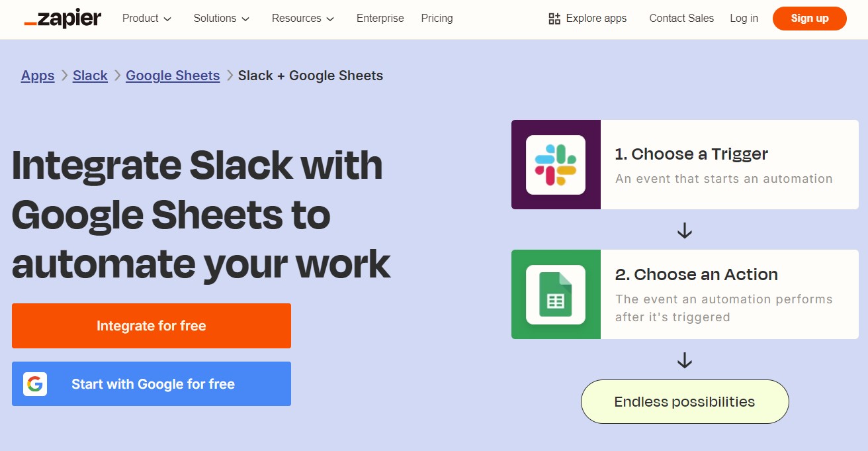Go to Slack via the breadcrumb

(x=90, y=75)
